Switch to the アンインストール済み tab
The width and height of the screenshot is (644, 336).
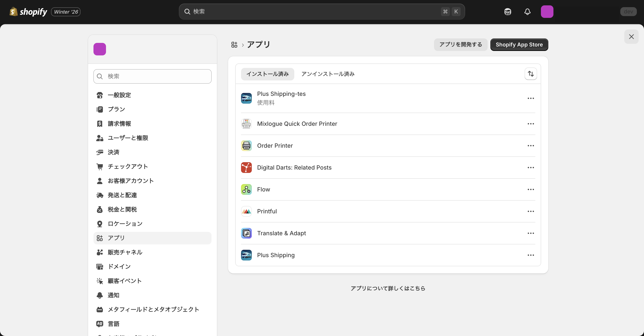(328, 74)
